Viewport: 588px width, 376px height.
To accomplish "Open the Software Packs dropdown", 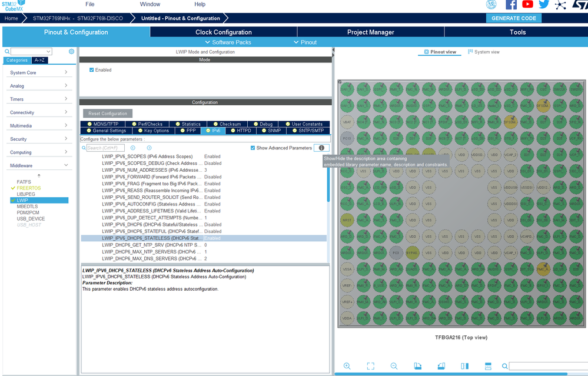I will tap(228, 42).
